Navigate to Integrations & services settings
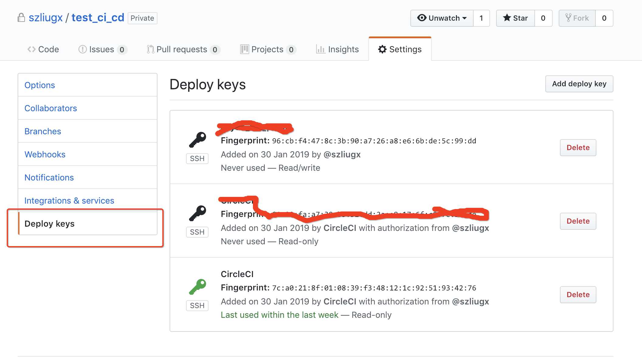642x364 pixels. click(69, 200)
